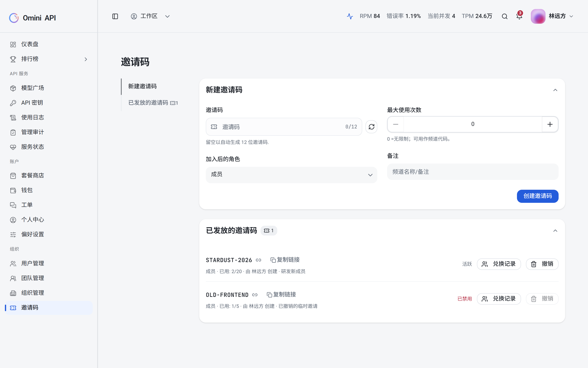View 兑换记录 for STARDUST-2026

pyautogui.click(x=499, y=264)
